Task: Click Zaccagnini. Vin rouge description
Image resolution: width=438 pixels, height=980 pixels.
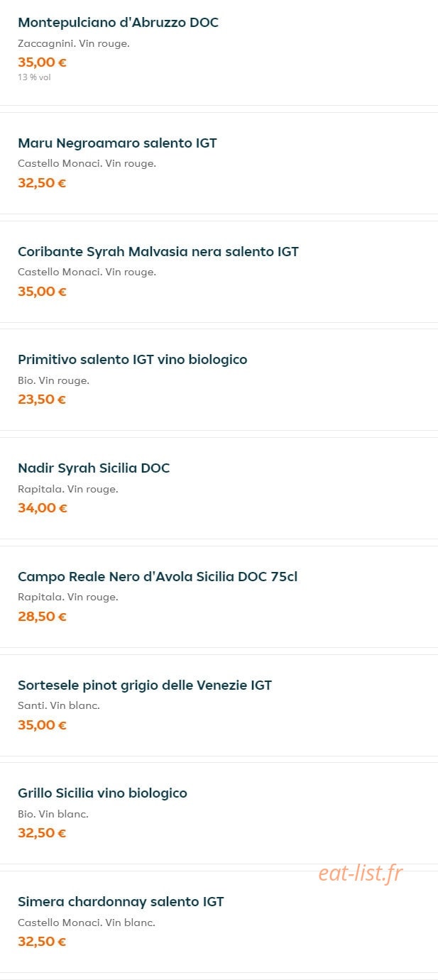Action: coord(74,44)
